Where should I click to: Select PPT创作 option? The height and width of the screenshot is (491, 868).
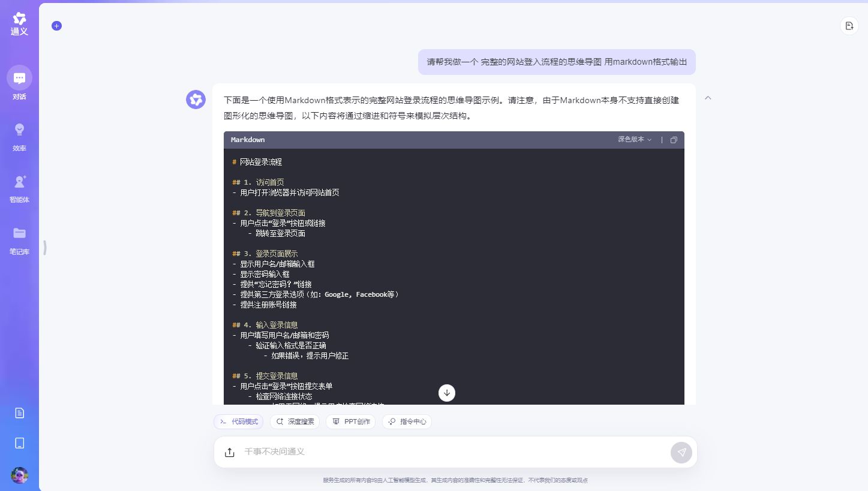350,421
